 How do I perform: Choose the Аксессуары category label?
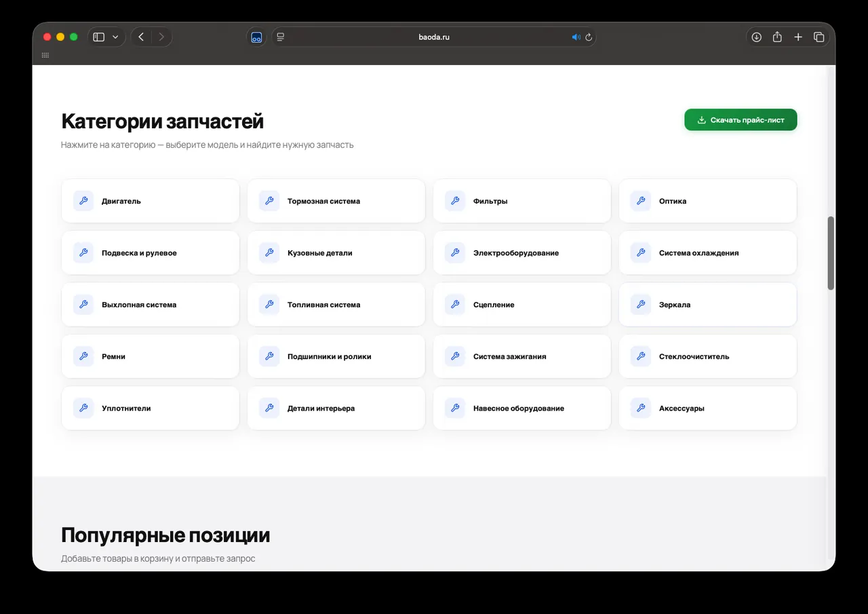(682, 409)
